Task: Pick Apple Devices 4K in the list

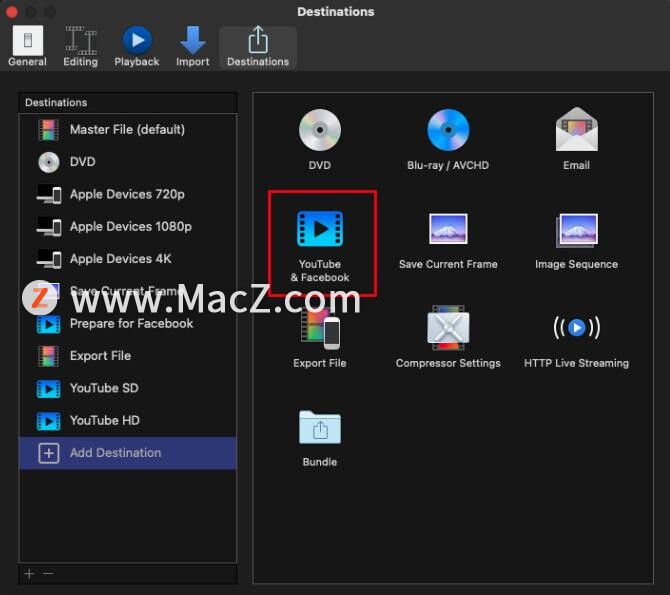Action: point(128,259)
